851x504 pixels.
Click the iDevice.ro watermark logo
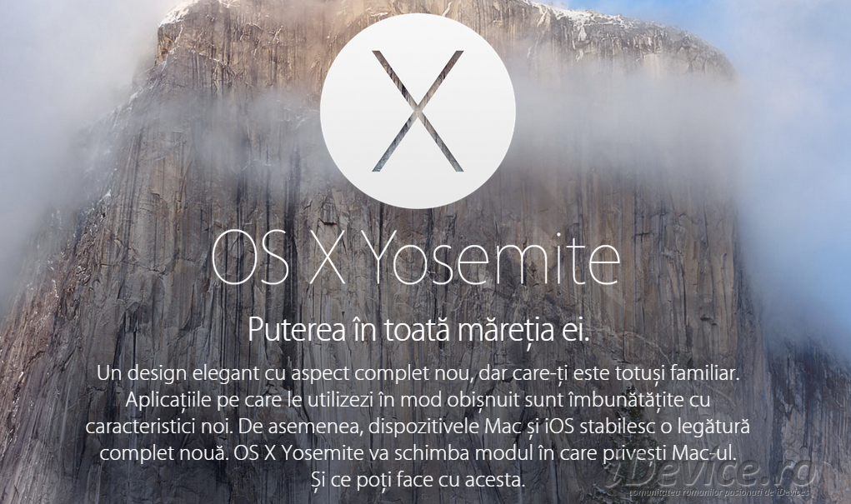coord(715,474)
